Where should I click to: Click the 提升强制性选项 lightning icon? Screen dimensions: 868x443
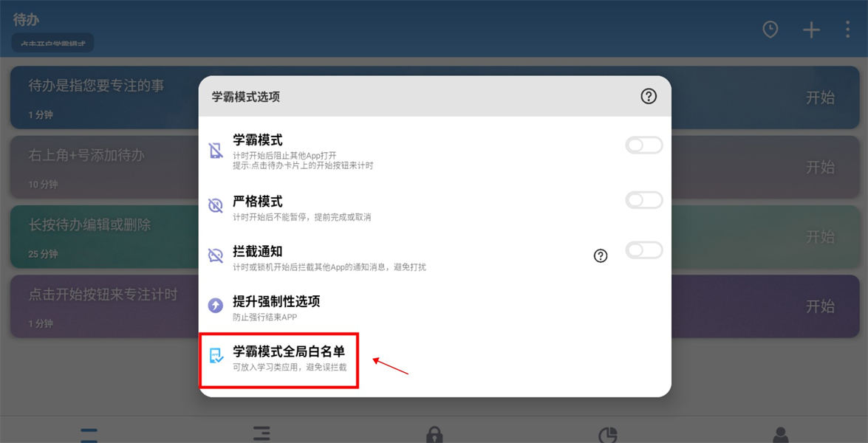pyautogui.click(x=216, y=305)
